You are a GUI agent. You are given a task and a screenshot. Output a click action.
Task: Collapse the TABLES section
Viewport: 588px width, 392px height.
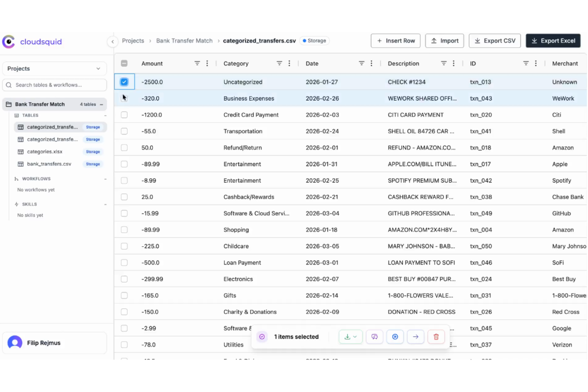click(105, 116)
